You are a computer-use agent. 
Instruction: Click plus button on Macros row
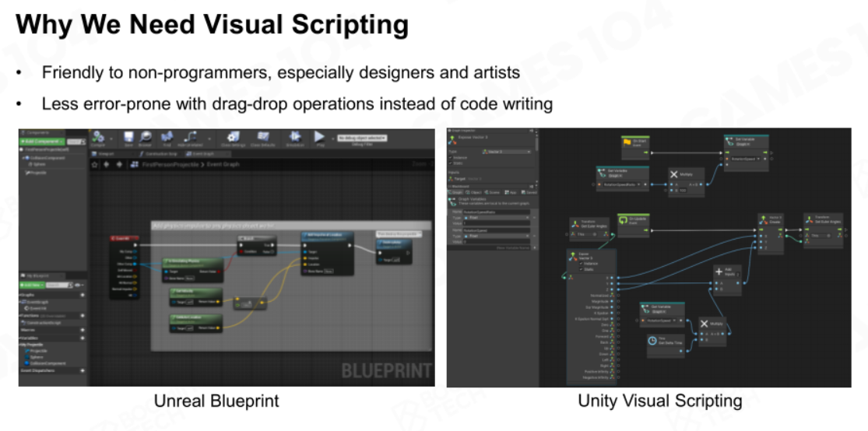(x=83, y=330)
